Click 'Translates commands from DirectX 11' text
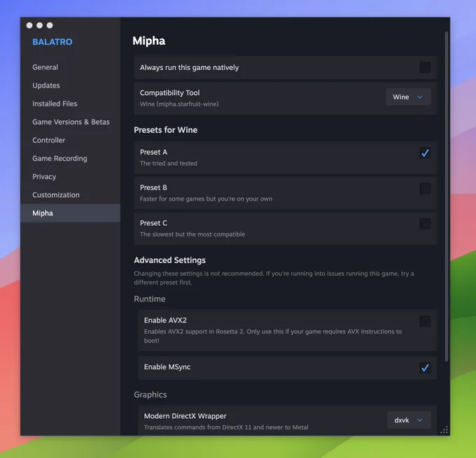Screen dimensions: 476x458 [226, 427]
